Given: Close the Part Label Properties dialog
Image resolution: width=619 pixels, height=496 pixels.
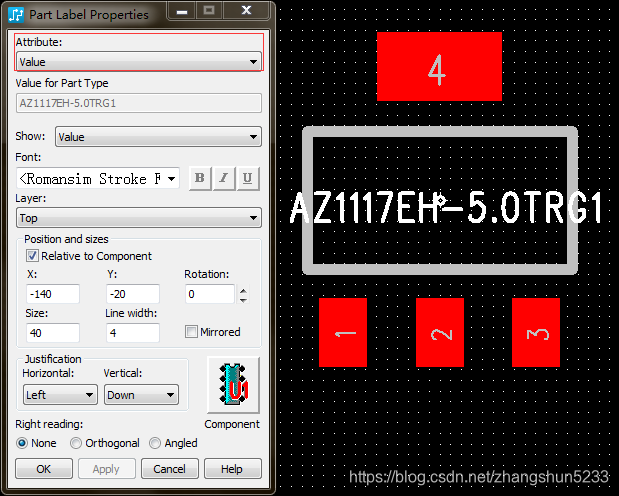Looking at the screenshot, I should (246, 10).
